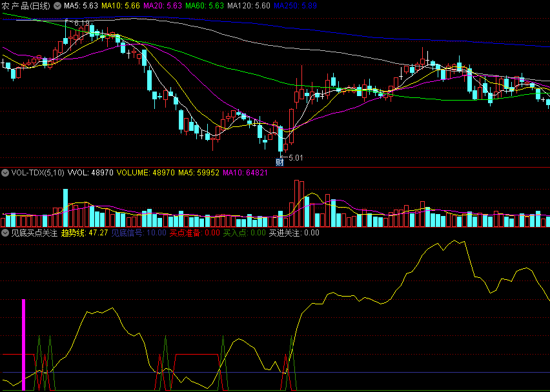Select the 见底信号: 10.00 label

139,233
